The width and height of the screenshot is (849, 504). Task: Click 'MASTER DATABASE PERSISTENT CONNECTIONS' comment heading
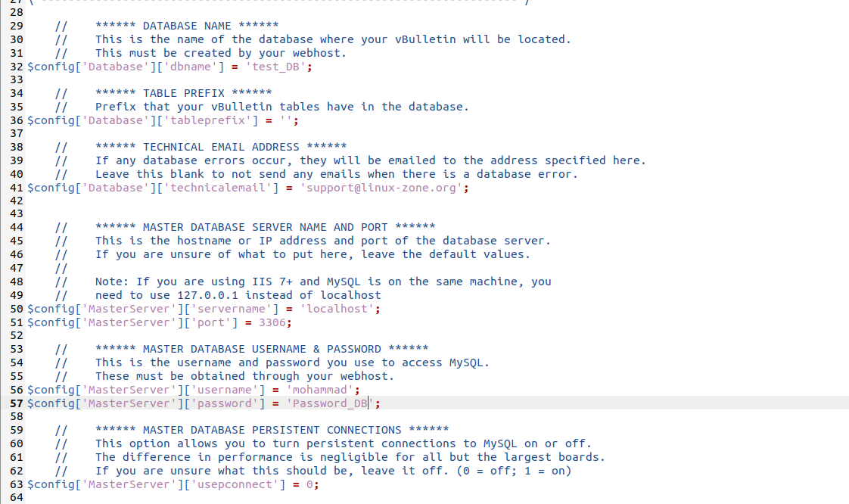pyautogui.click(x=272, y=430)
